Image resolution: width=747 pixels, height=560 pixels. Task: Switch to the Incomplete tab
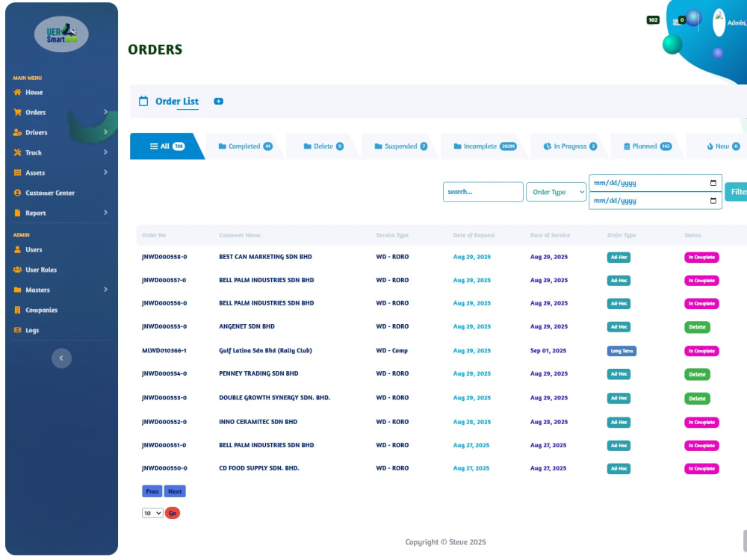pyautogui.click(x=485, y=146)
